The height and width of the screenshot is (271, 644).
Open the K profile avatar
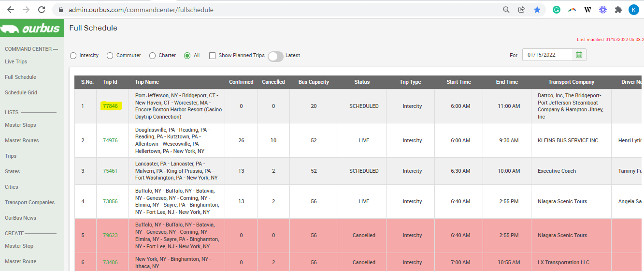click(633, 10)
